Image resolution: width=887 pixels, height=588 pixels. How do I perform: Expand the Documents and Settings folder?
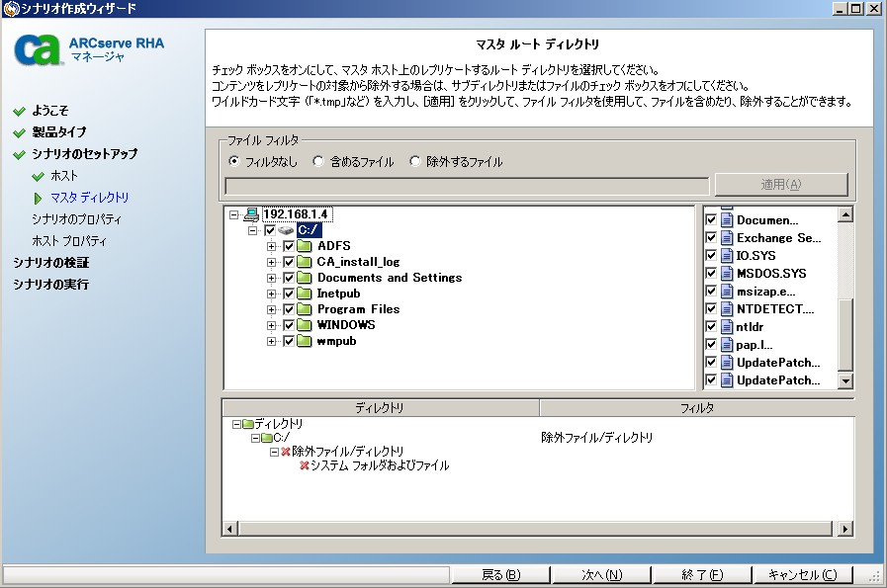coord(272,278)
